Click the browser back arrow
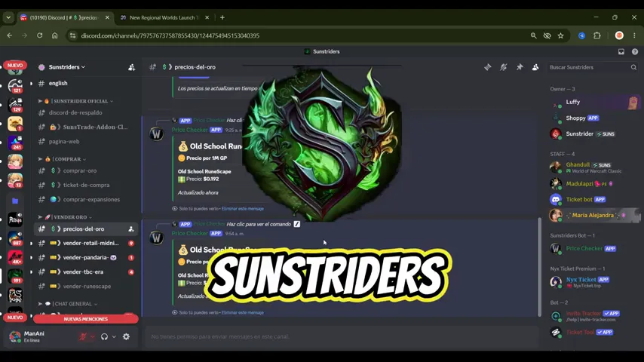The height and width of the screenshot is (362, 644). (x=10, y=35)
